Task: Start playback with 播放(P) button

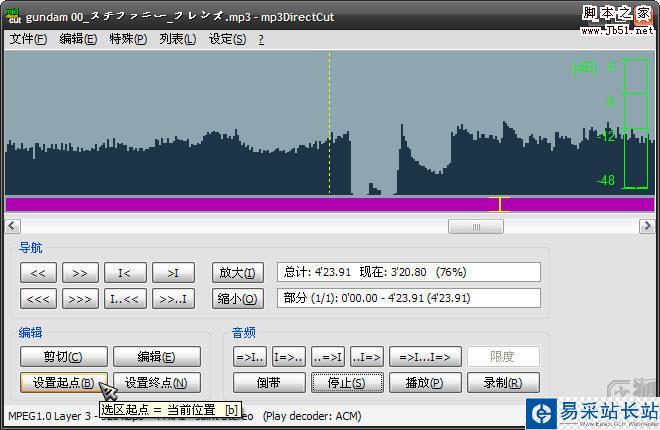Action: (x=425, y=382)
